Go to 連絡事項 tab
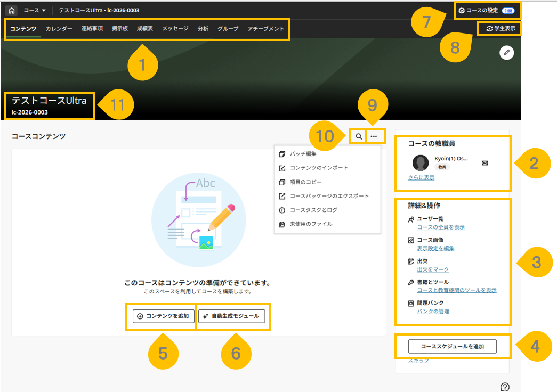 click(92, 28)
